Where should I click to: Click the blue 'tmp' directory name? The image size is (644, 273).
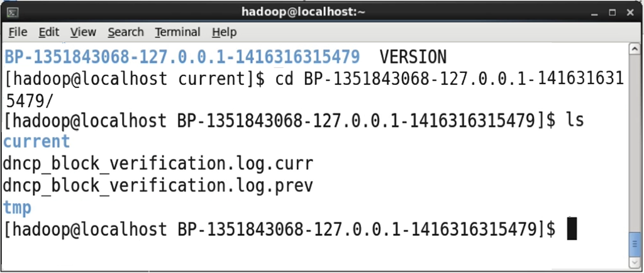[17, 208]
